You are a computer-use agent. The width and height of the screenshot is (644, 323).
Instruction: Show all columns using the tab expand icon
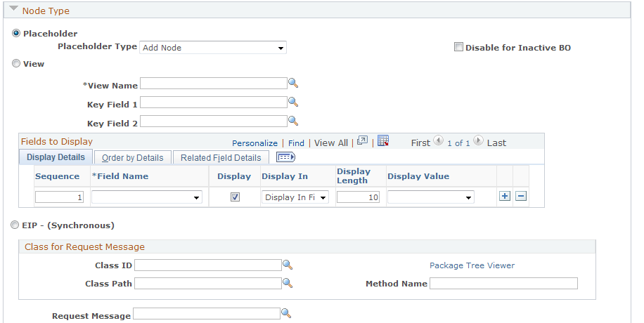coord(285,157)
